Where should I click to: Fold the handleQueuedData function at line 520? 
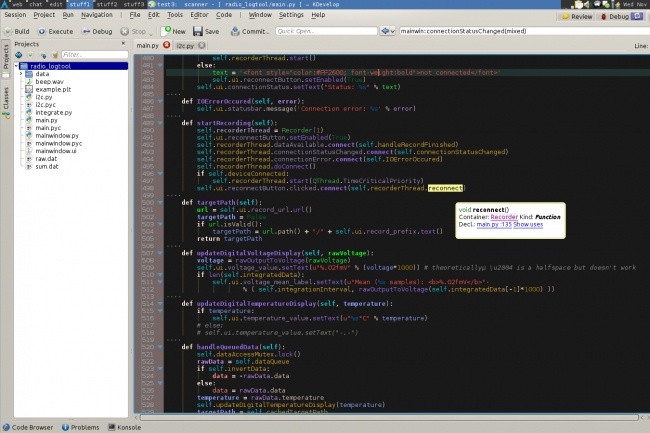click(x=160, y=347)
